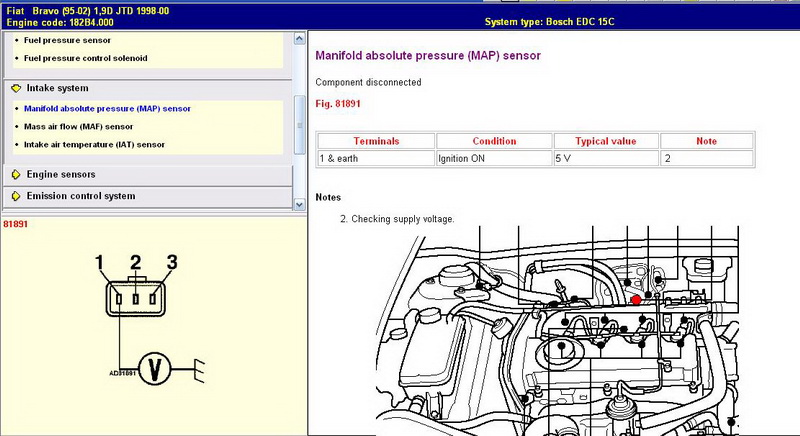Viewport: 800px width, 436px height.
Task: Open Mass air flow (MAF) sensor
Action: pos(78,127)
